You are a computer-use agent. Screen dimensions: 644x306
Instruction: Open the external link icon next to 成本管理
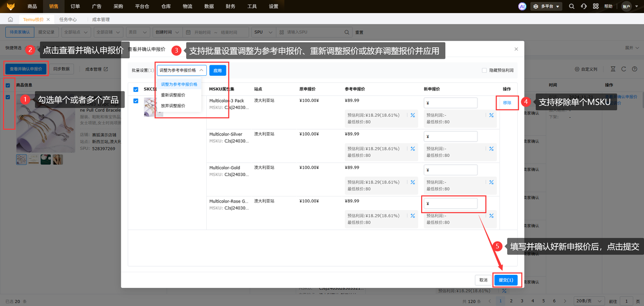click(x=106, y=69)
